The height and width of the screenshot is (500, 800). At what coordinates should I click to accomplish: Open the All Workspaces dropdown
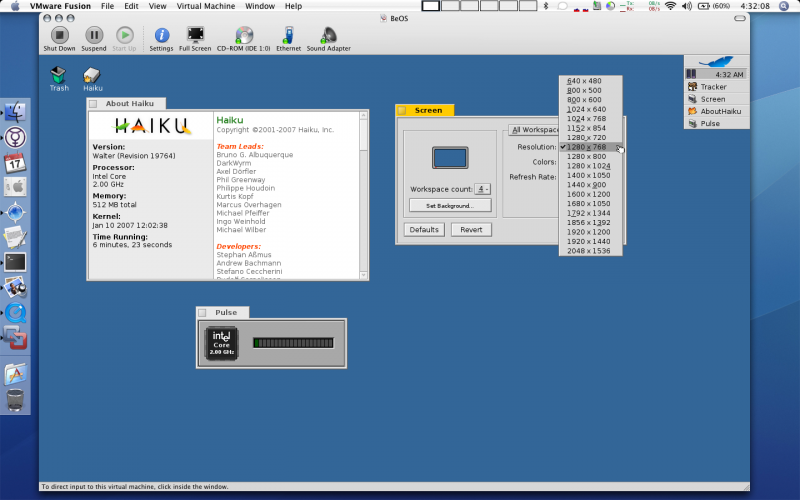[534, 130]
